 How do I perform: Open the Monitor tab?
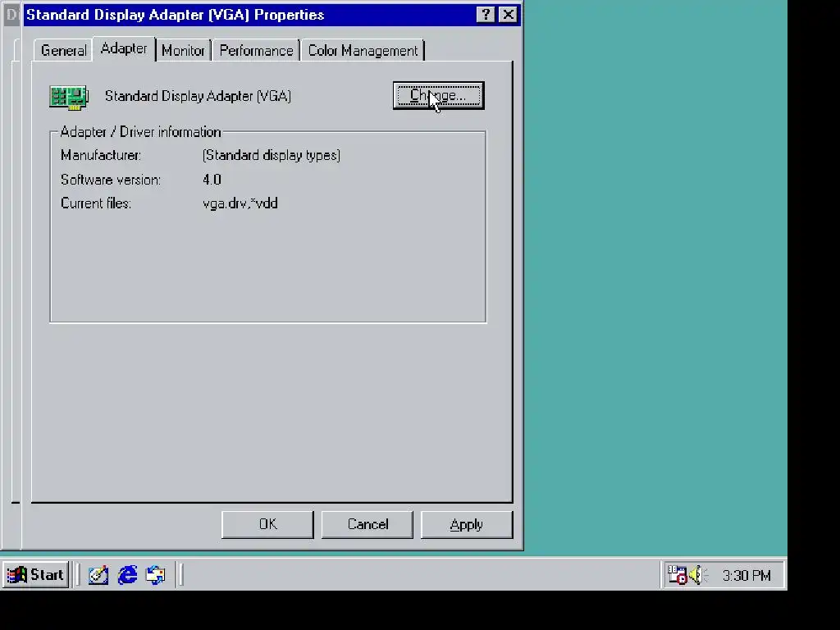(x=183, y=51)
